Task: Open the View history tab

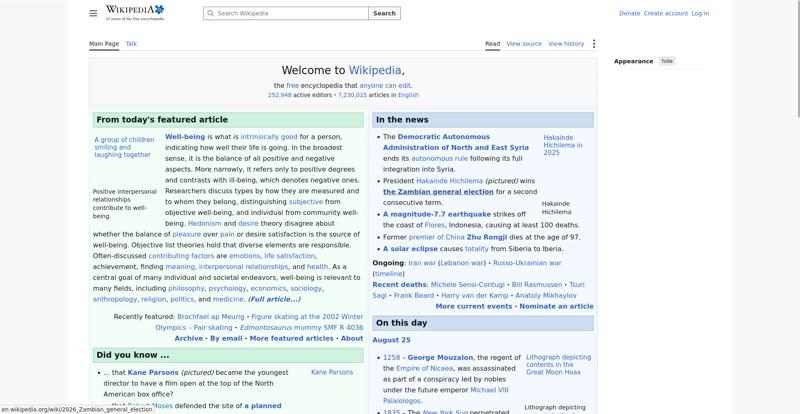Action: coord(566,44)
